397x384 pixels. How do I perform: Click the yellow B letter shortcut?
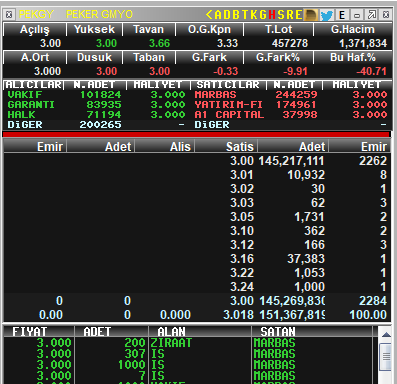[x=236, y=15]
